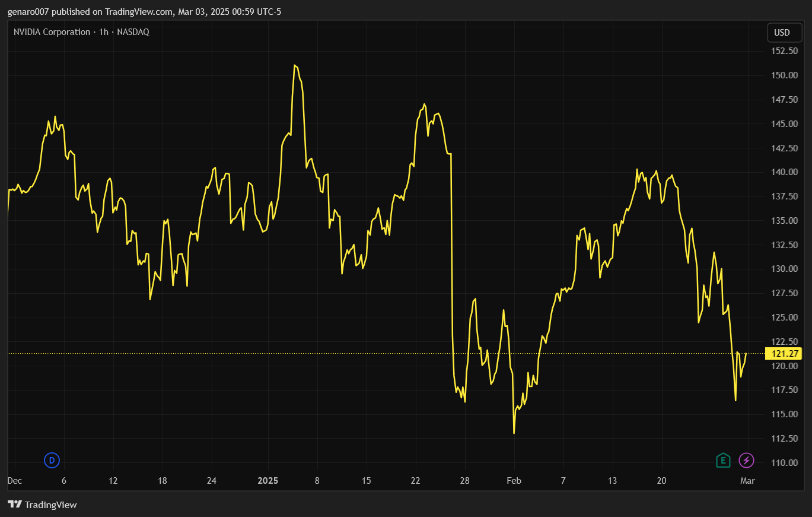Click the 12 date label on time axis
Screen dimensions: 812x517
click(x=113, y=481)
